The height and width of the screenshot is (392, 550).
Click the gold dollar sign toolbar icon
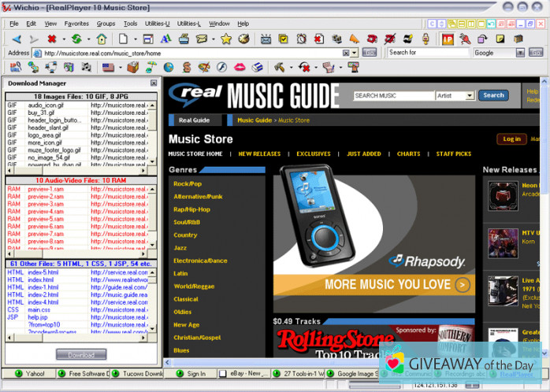click(x=187, y=68)
